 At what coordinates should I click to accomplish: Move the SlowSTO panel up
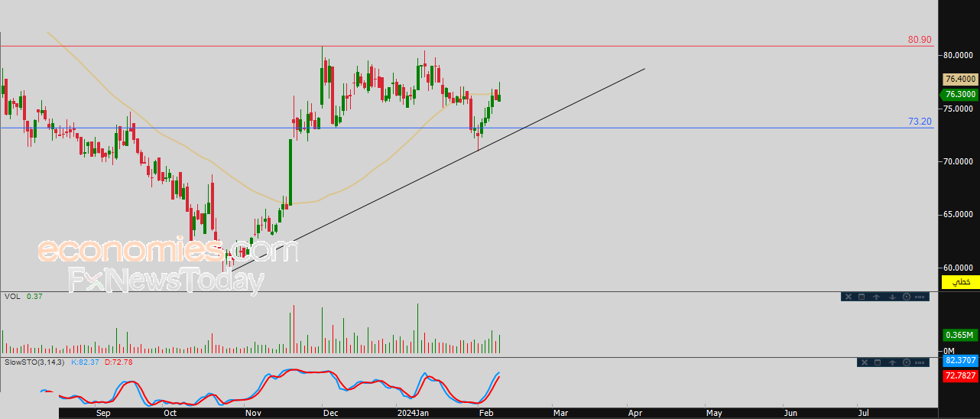[x=892, y=362]
